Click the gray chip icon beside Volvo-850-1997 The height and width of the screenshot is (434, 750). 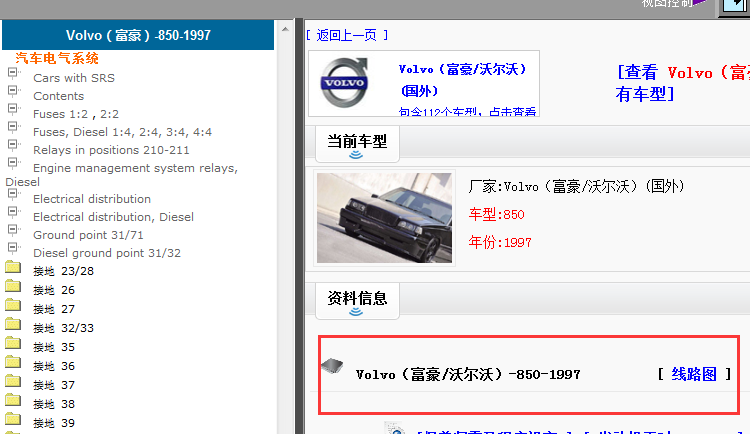coord(332,366)
